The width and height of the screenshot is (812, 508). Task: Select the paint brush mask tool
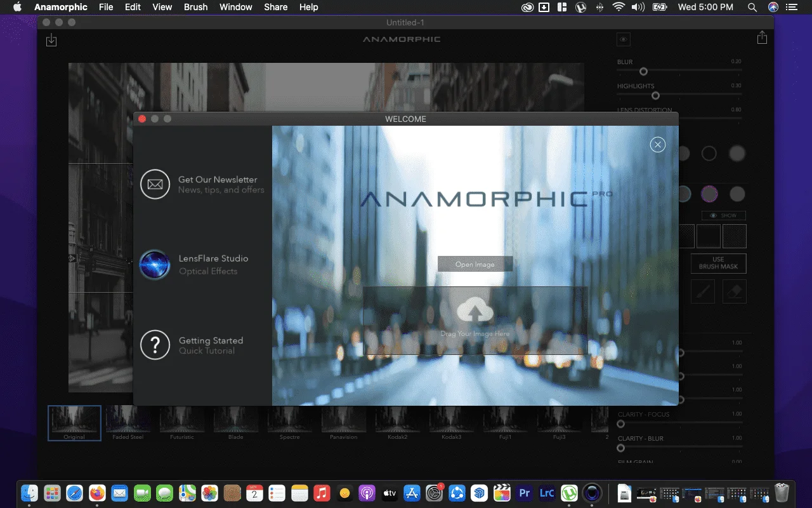click(702, 291)
